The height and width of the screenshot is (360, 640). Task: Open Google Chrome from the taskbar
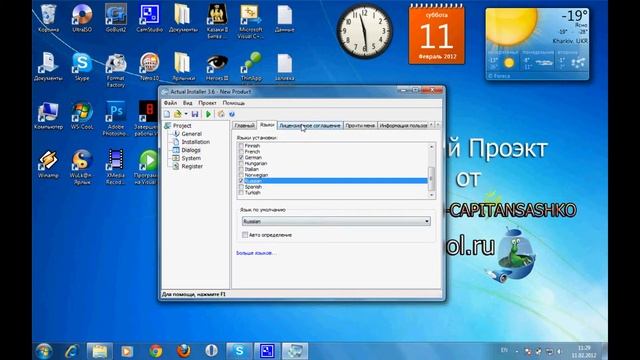pyautogui.click(x=156, y=351)
